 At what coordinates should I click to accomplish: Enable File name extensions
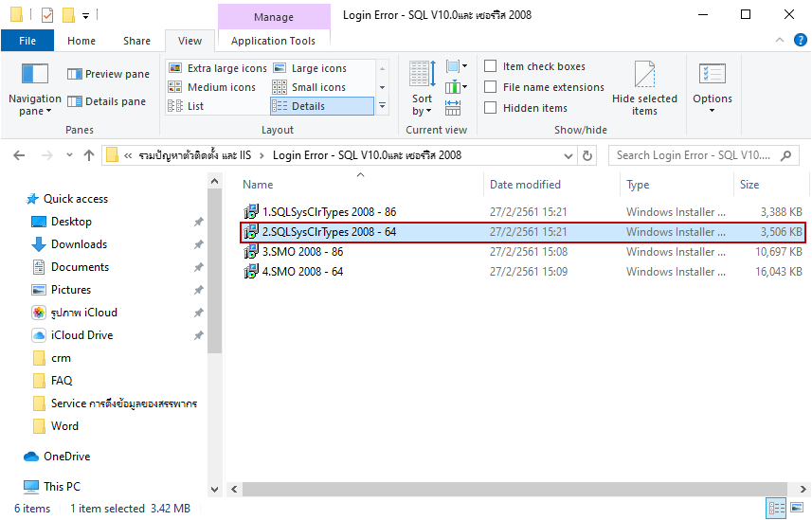pyautogui.click(x=544, y=87)
